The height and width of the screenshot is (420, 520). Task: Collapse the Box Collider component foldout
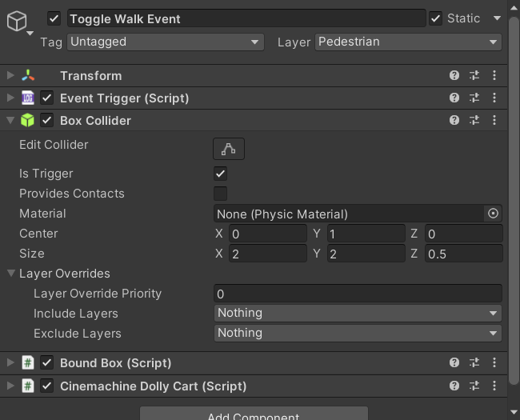(x=10, y=120)
